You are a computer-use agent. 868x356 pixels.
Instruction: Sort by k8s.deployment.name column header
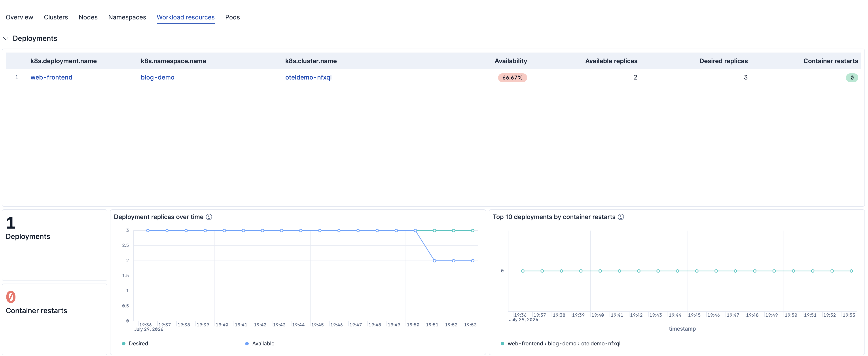pos(63,61)
